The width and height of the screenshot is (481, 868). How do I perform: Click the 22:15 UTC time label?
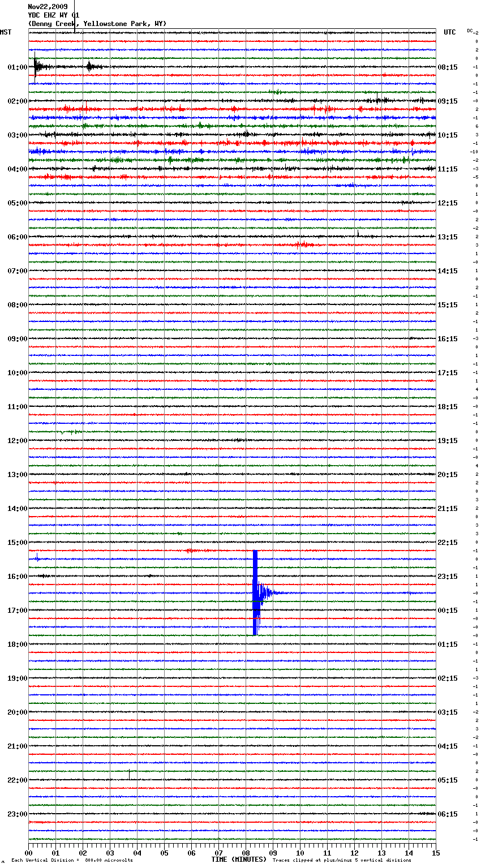[x=448, y=543]
